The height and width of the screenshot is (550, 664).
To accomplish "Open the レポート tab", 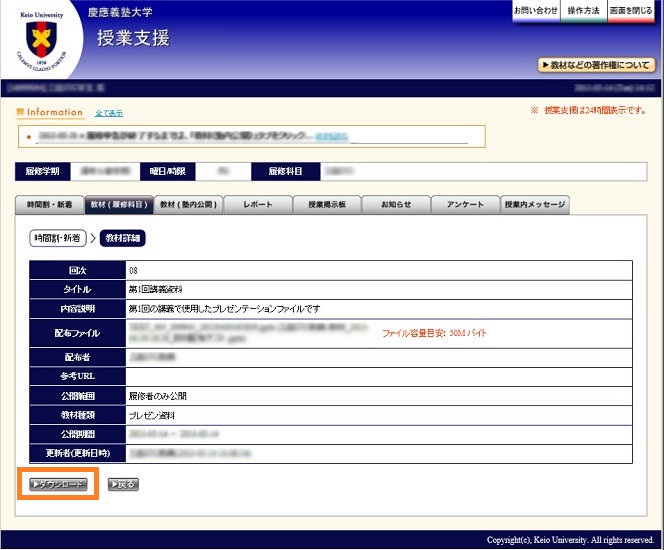I will click(x=257, y=205).
